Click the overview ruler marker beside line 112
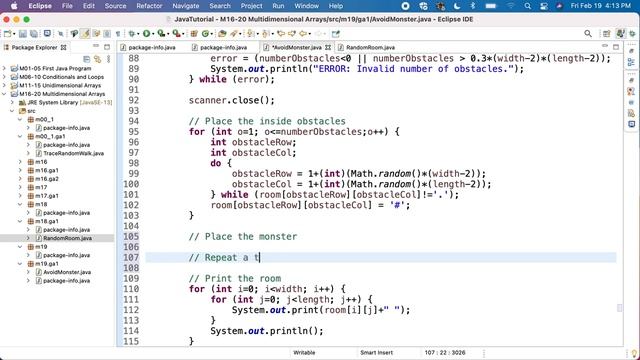The width and height of the screenshot is (640, 360). (x=620, y=308)
